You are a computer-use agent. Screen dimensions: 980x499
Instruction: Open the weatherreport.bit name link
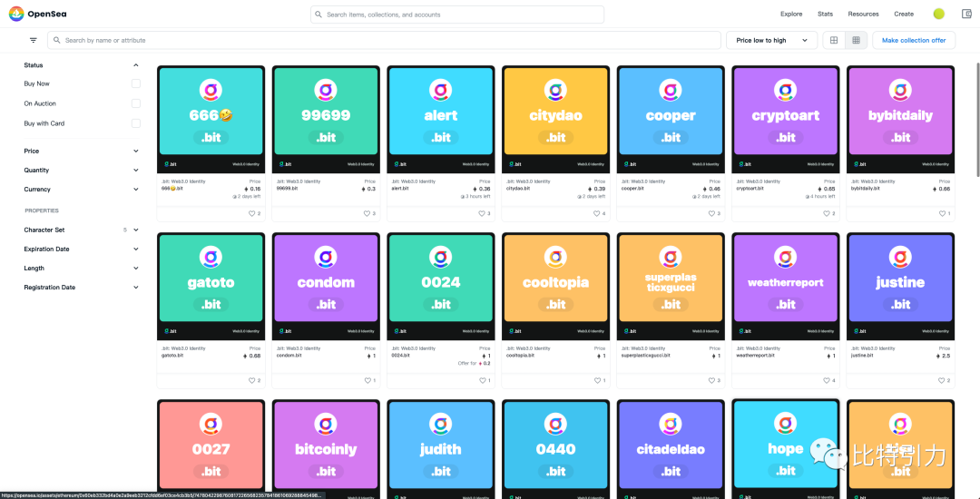755,355
